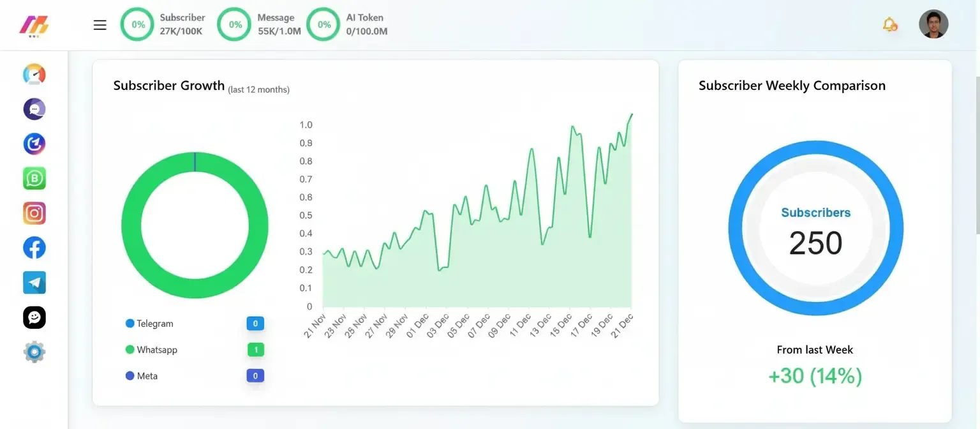Toggle the Meta legend series visibility
The width and height of the screenshot is (980, 429).
pyautogui.click(x=142, y=376)
